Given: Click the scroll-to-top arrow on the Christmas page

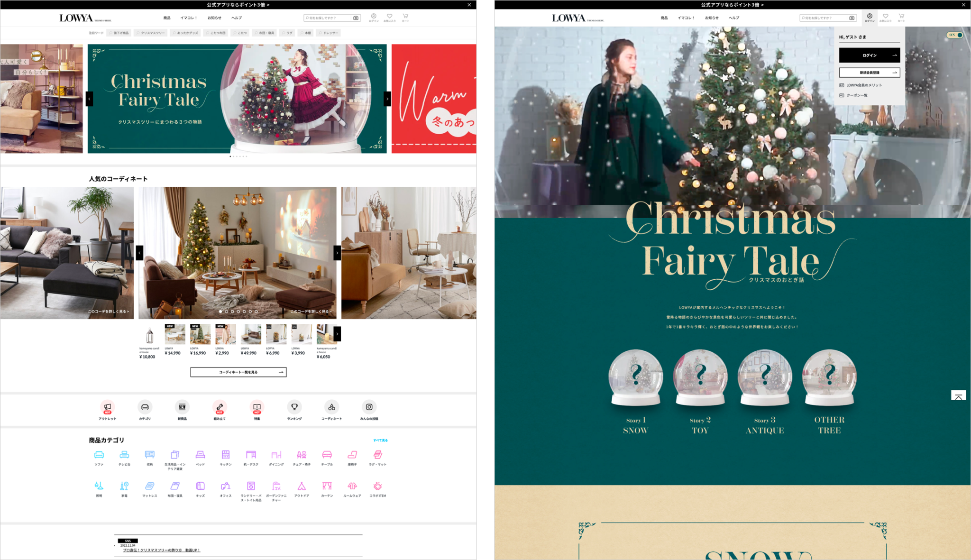Looking at the screenshot, I should click(959, 396).
